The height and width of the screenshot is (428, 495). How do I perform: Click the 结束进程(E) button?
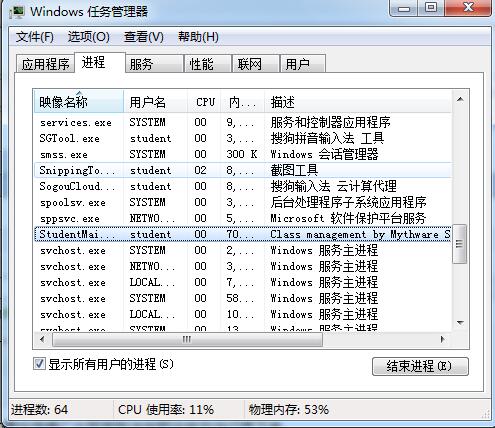(420, 366)
